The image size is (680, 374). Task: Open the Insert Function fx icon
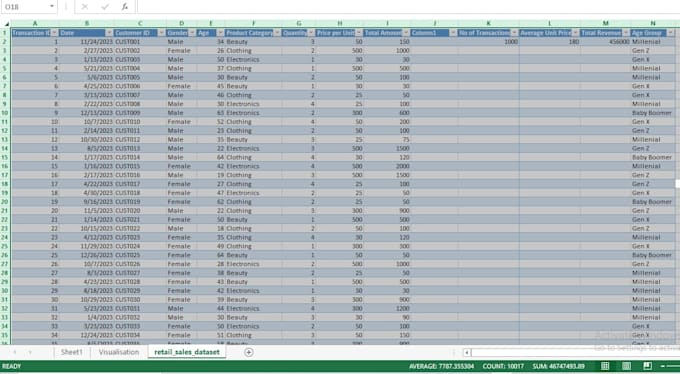pos(124,7)
